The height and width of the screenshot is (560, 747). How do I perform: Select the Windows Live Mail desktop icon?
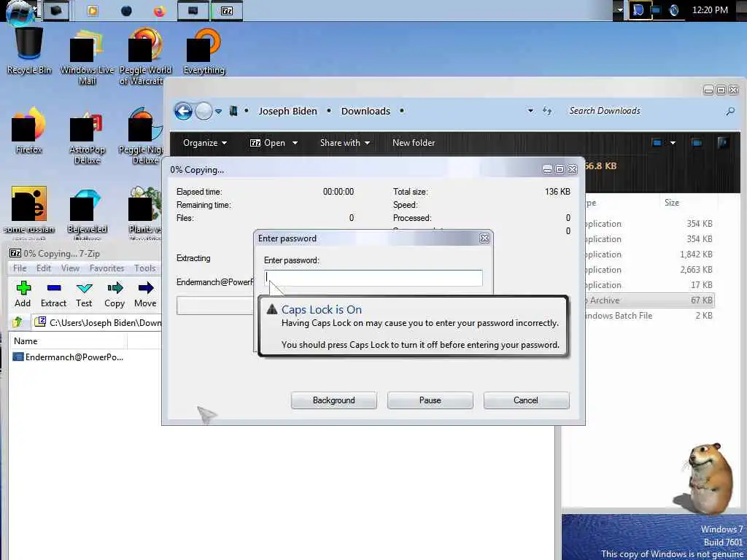(x=88, y=57)
